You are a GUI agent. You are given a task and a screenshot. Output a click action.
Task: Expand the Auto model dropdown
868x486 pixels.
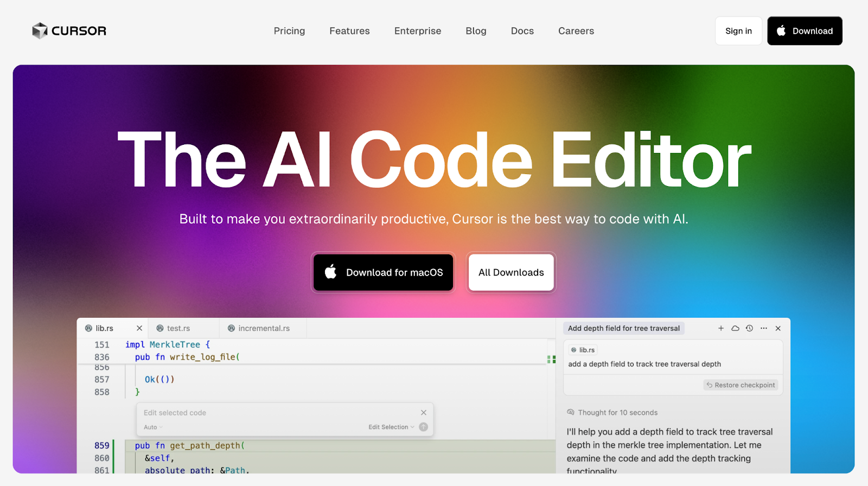(x=153, y=427)
